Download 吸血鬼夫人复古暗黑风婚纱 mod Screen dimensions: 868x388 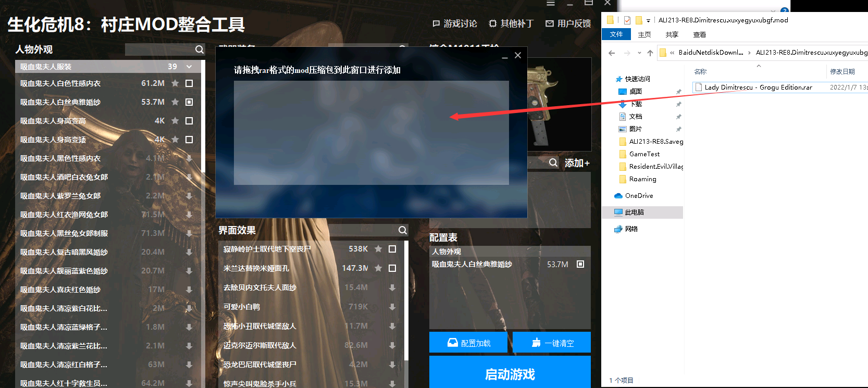click(x=189, y=252)
